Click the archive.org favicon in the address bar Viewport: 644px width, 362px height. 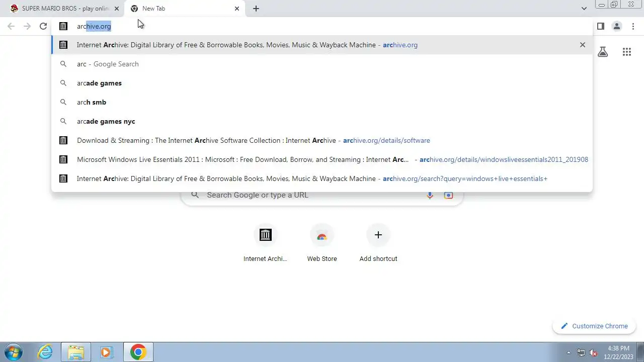click(63, 26)
